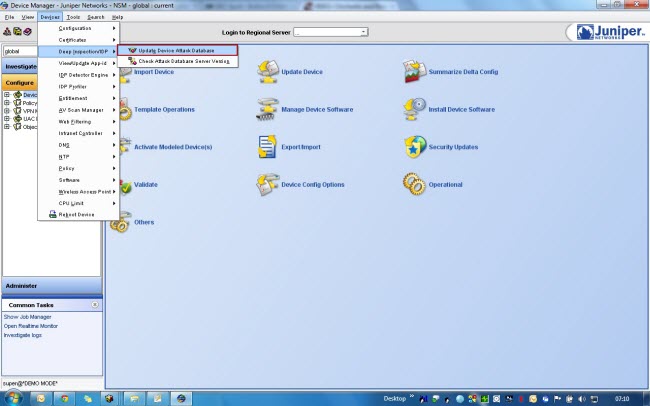Click the Show Job Manager link
Image resolution: width=650 pixels, height=406 pixels.
coord(27,317)
